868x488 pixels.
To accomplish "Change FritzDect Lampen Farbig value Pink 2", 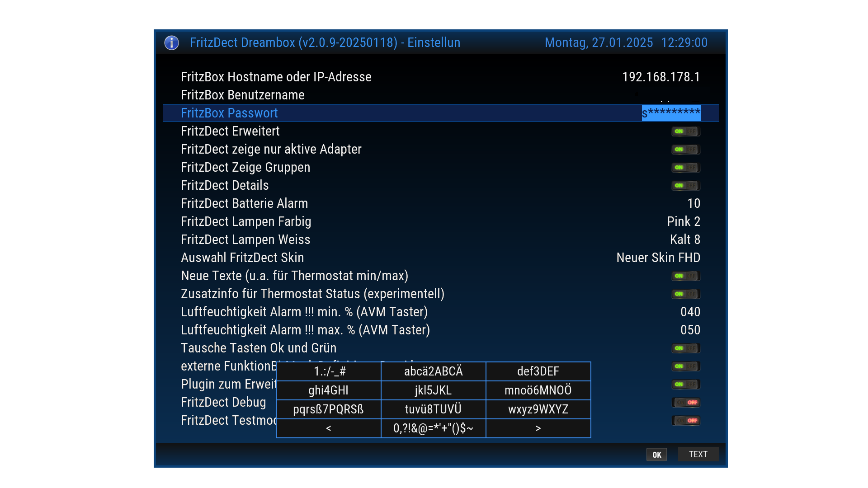I will [683, 221].
